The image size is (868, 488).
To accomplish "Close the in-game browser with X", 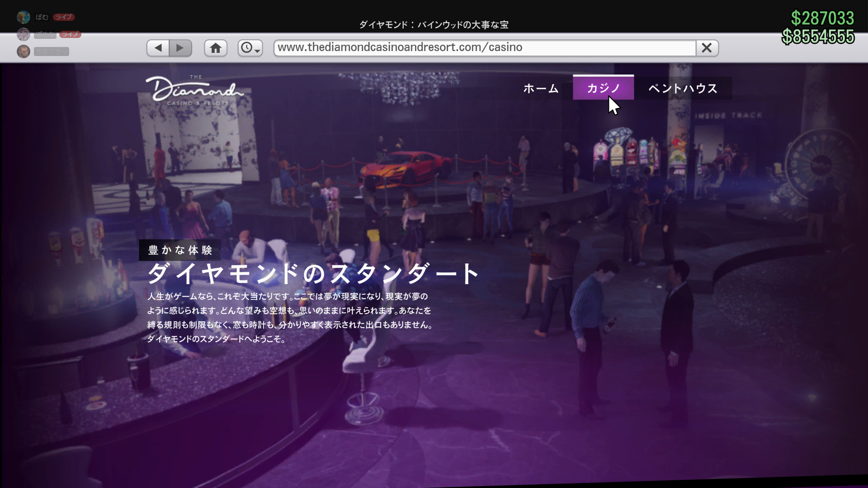I will point(707,47).
